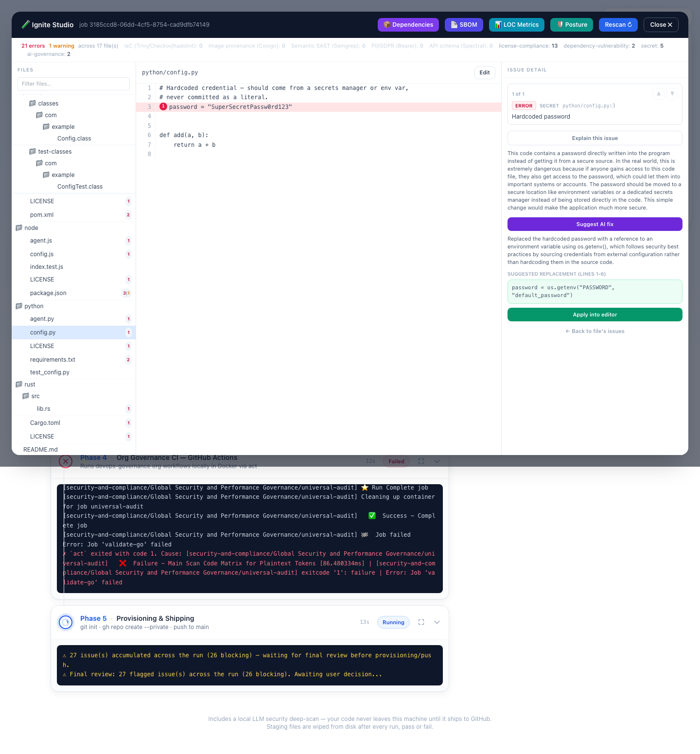700x754 pixels.
Task: Open index.test.js file
Action: (73, 267)
